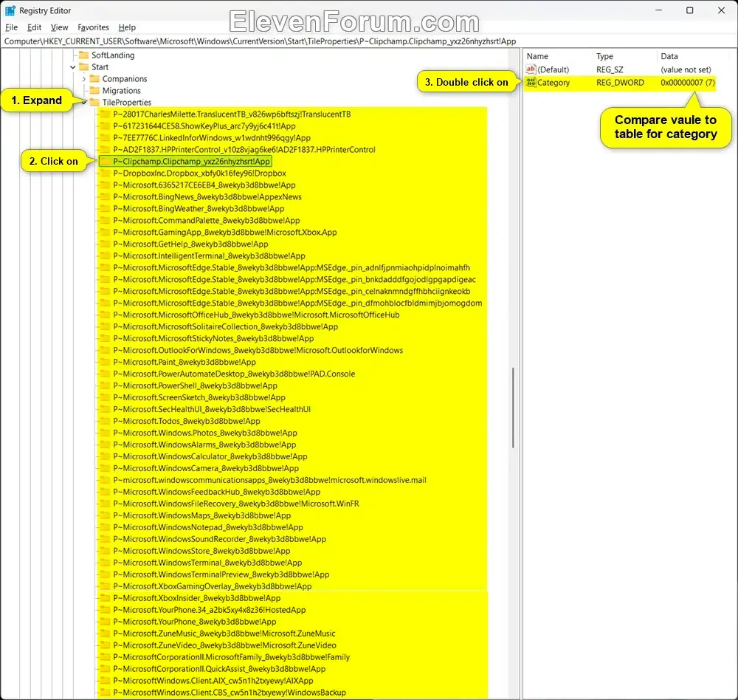Image resolution: width=738 pixels, height=700 pixels.
Task: Open the File menu
Action: click(x=11, y=27)
